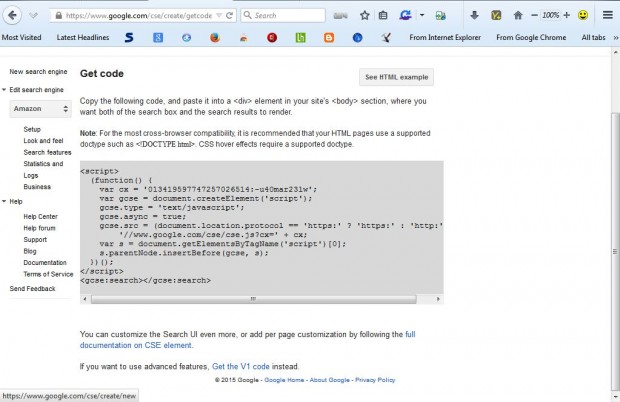620x402 pixels.
Task: Open From Google Chrome bookmarks folder
Action: 531,38
